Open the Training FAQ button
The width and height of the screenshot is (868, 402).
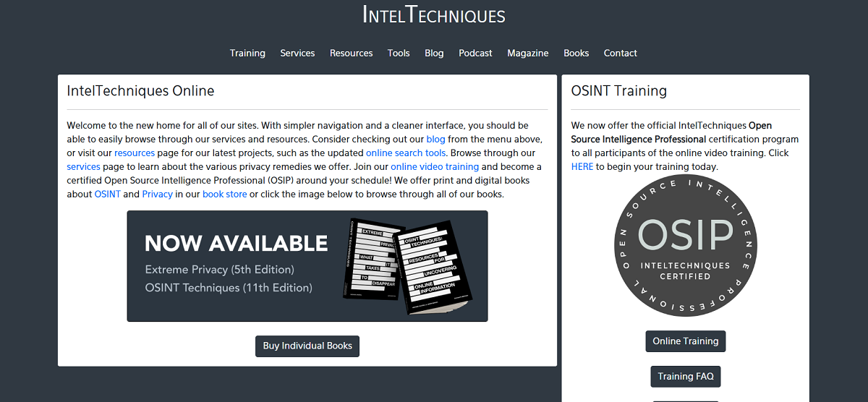(x=686, y=377)
